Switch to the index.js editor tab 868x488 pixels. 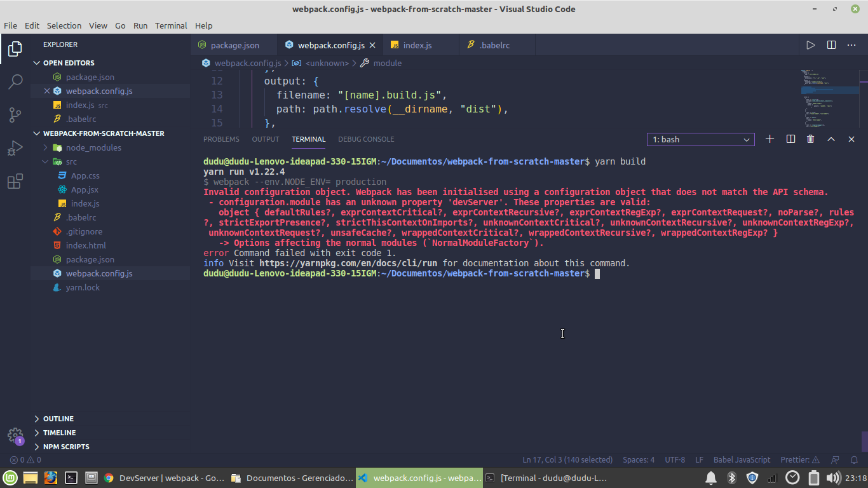coord(420,45)
